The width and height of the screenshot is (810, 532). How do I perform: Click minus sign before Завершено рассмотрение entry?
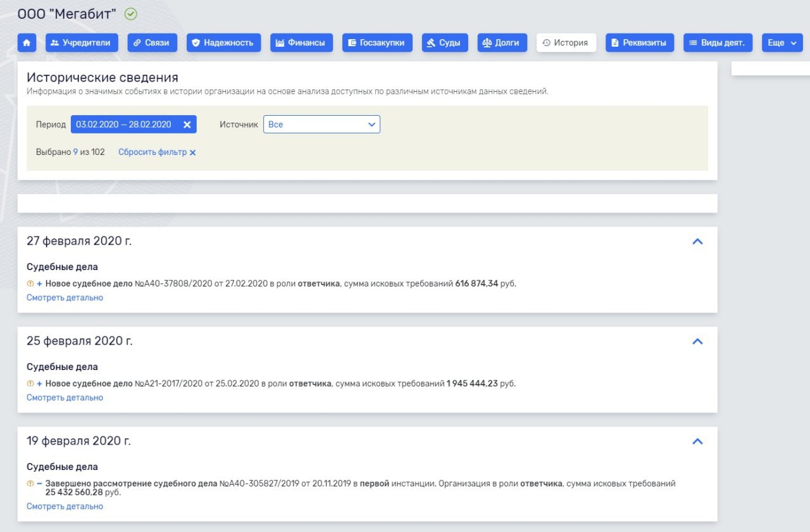39,483
